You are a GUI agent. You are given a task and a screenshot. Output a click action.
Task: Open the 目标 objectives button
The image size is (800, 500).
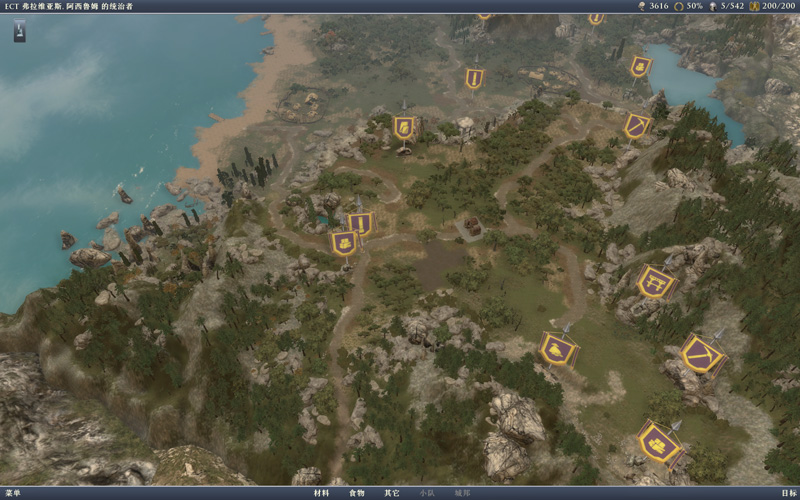click(788, 493)
